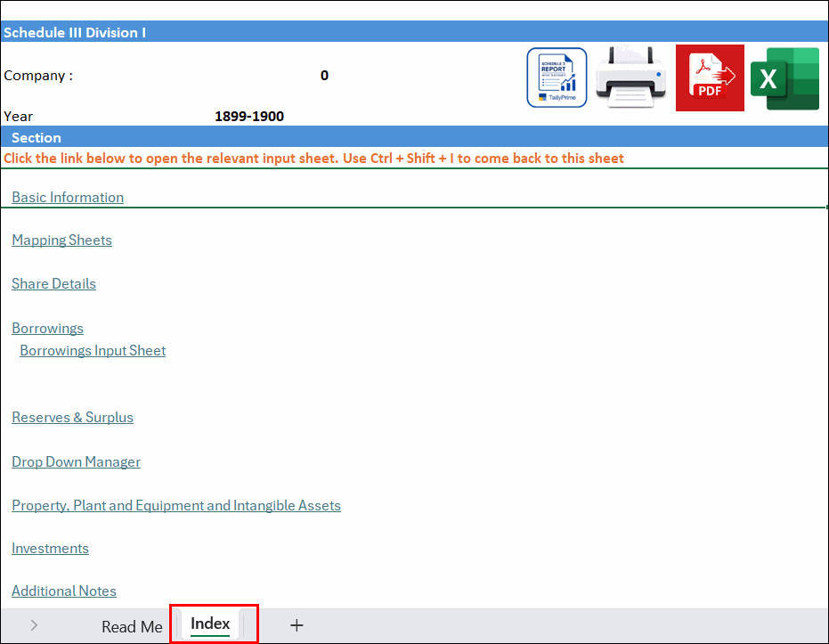The image size is (829, 644).
Task: Open the Additional Notes link
Action: (64, 591)
